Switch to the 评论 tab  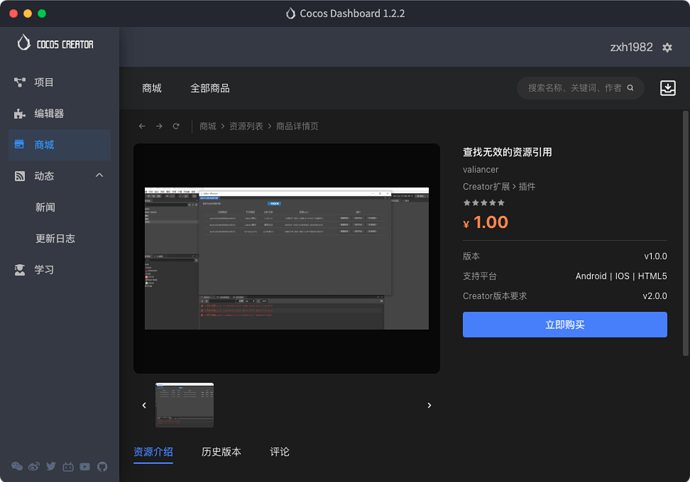click(x=279, y=452)
